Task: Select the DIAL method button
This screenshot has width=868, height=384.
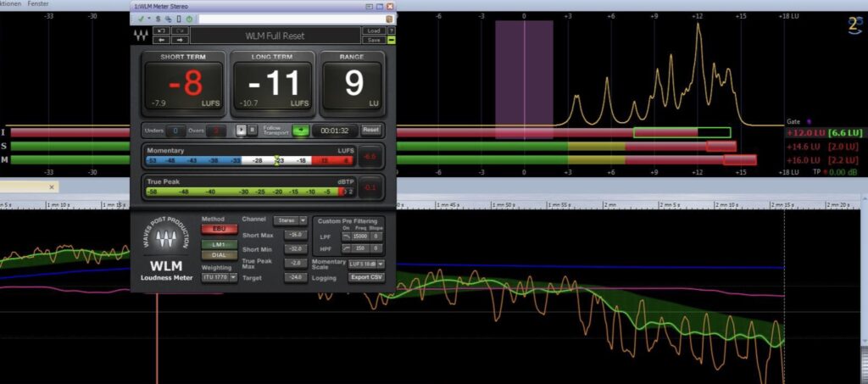Action: pyautogui.click(x=220, y=255)
